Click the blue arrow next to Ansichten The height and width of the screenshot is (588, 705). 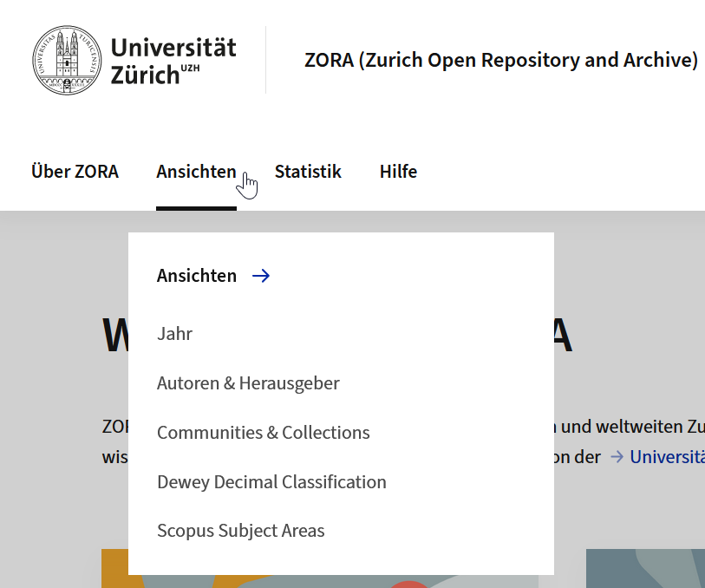click(x=261, y=276)
